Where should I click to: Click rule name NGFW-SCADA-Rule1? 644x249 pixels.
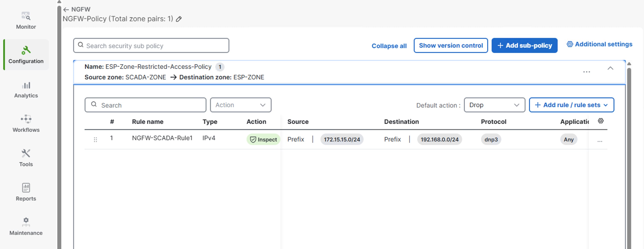[162, 138]
